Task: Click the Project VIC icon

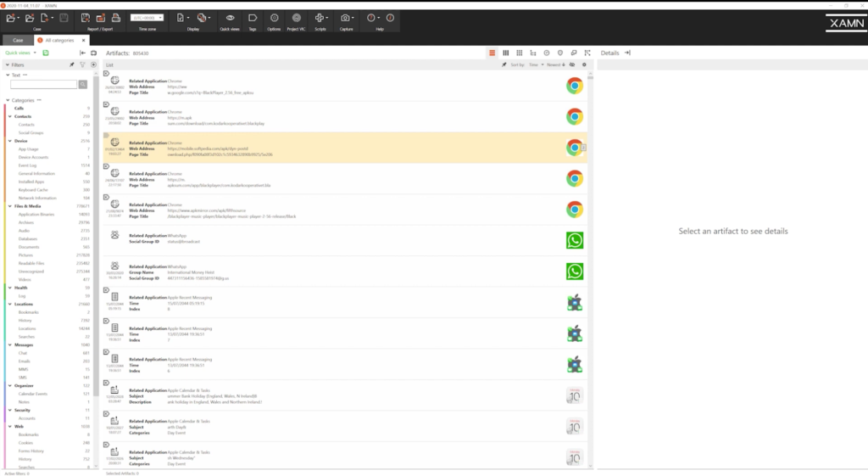Action: tap(296, 18)
